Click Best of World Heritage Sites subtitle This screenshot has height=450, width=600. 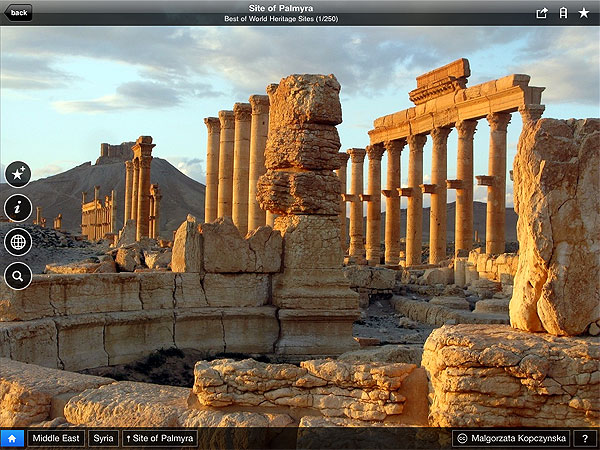tap(299, 19)
